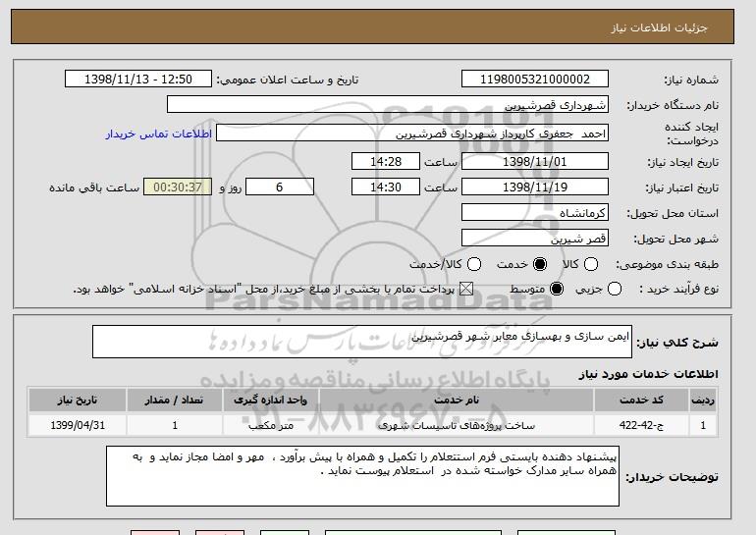
Task: Click the اطلاعات خدمات مورد نیاز section heading
Action: click(x=648, y=374)
